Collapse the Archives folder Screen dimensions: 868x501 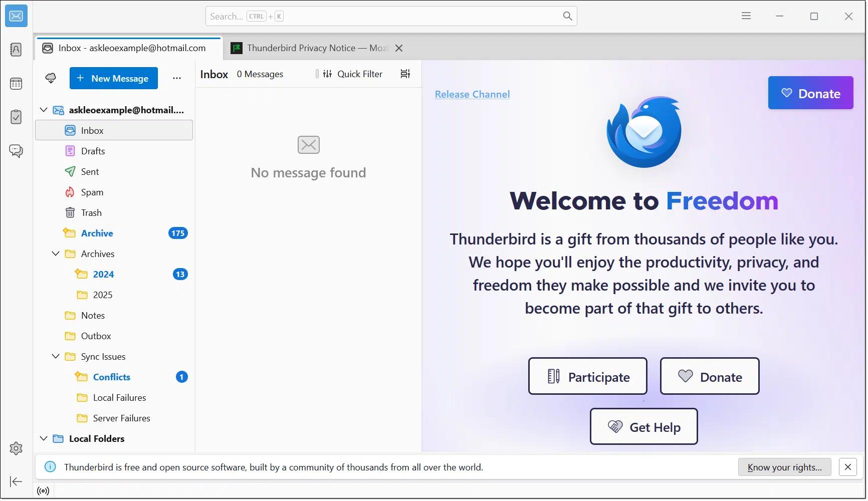(56, 254)
